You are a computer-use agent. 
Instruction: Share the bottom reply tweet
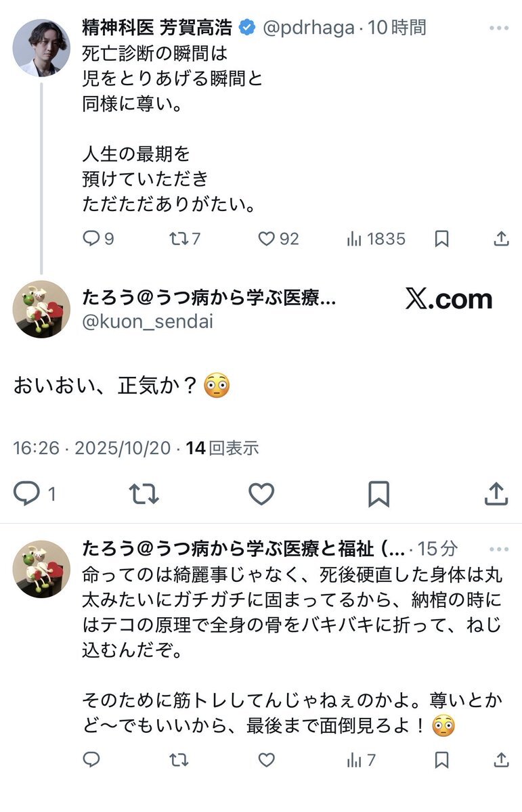pos(500,760)
